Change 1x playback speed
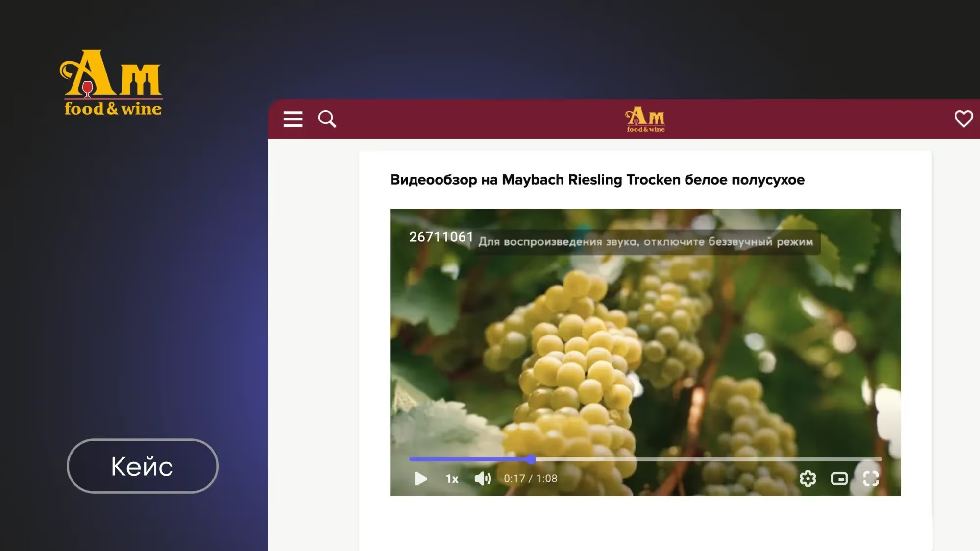The image size is (980, 551). coord(451,479)
